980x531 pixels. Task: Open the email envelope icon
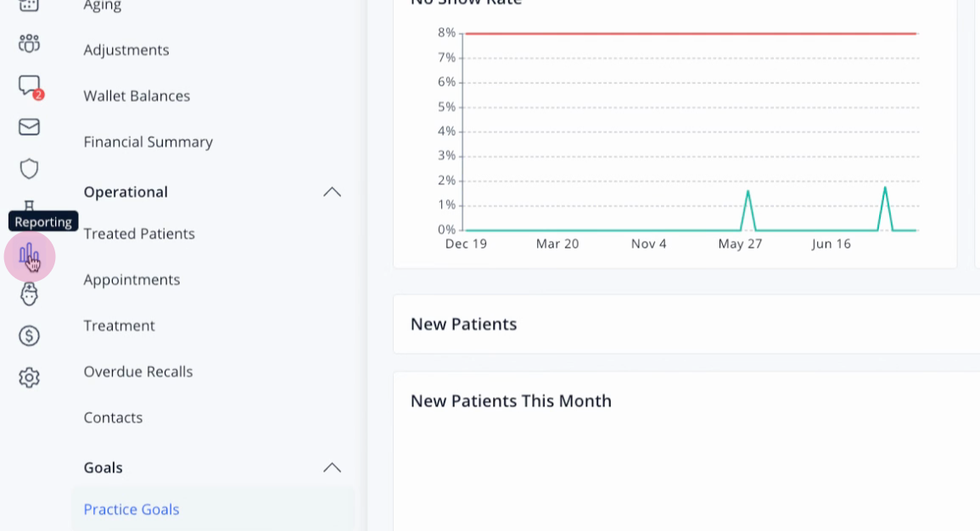[29, 127]
